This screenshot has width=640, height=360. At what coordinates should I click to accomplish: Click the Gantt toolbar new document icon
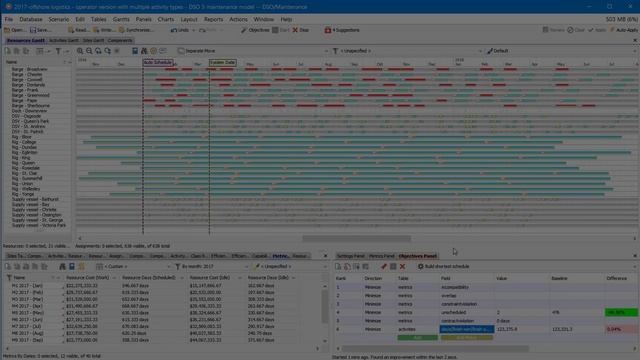[8, 51]
